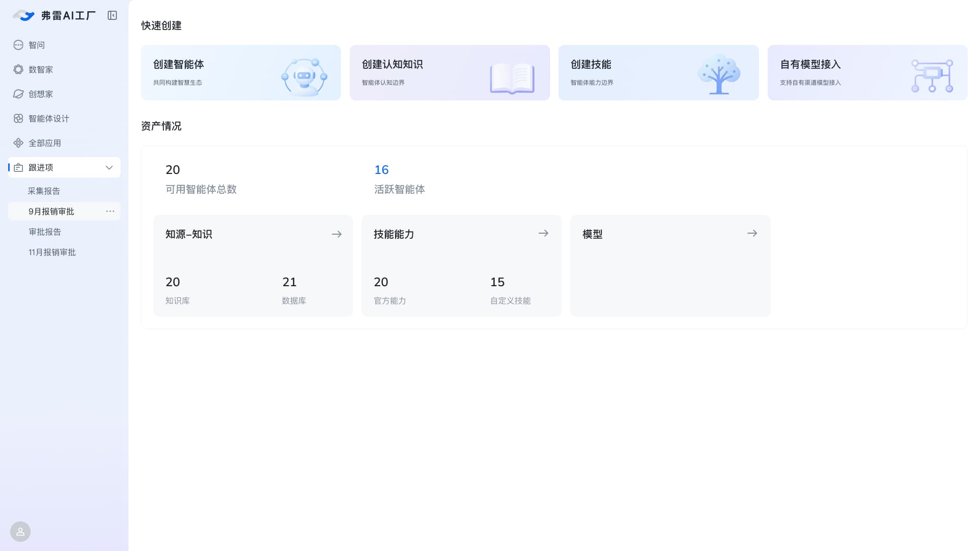980x551 pixels.
Task: Click the 数智家 sidebar icon
Action: (x=18, y=69)
